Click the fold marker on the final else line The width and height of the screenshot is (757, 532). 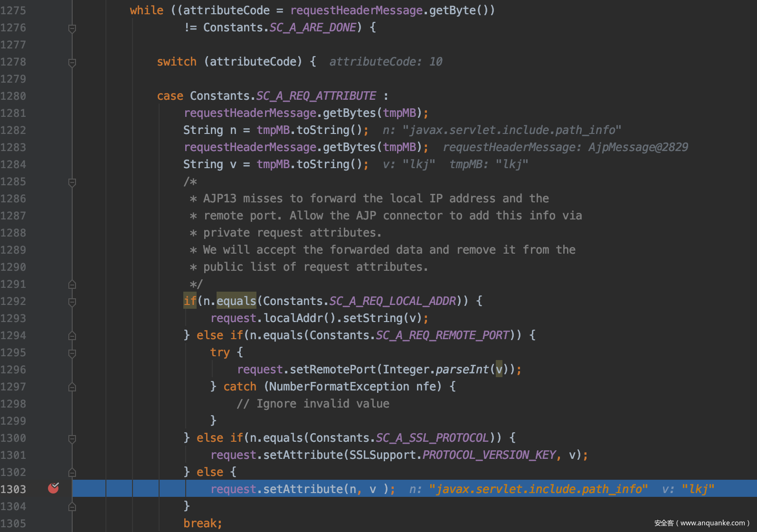coord(72,473)
